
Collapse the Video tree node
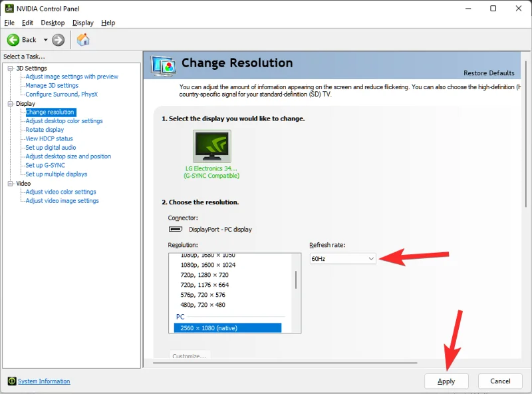click(10, 183)
